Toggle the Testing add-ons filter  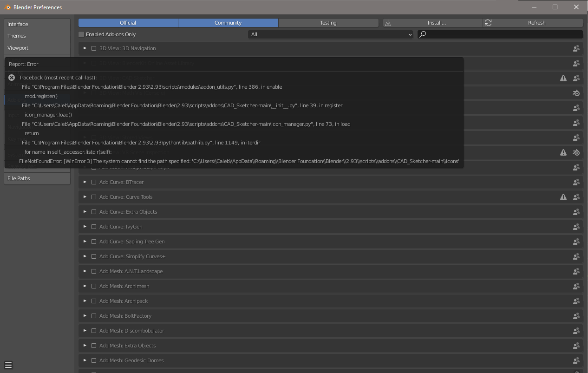328,23
